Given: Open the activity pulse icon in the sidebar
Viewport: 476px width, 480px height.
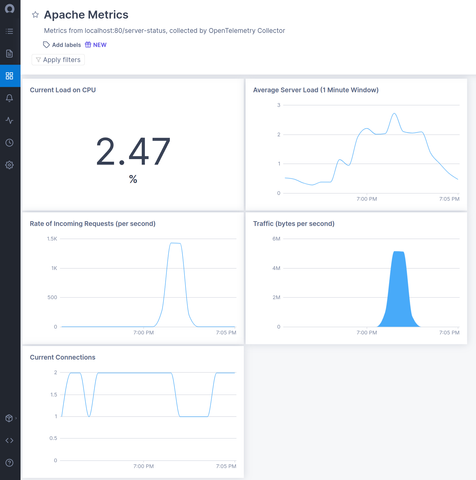Looking at the screenshot, I should click(9, 120).
